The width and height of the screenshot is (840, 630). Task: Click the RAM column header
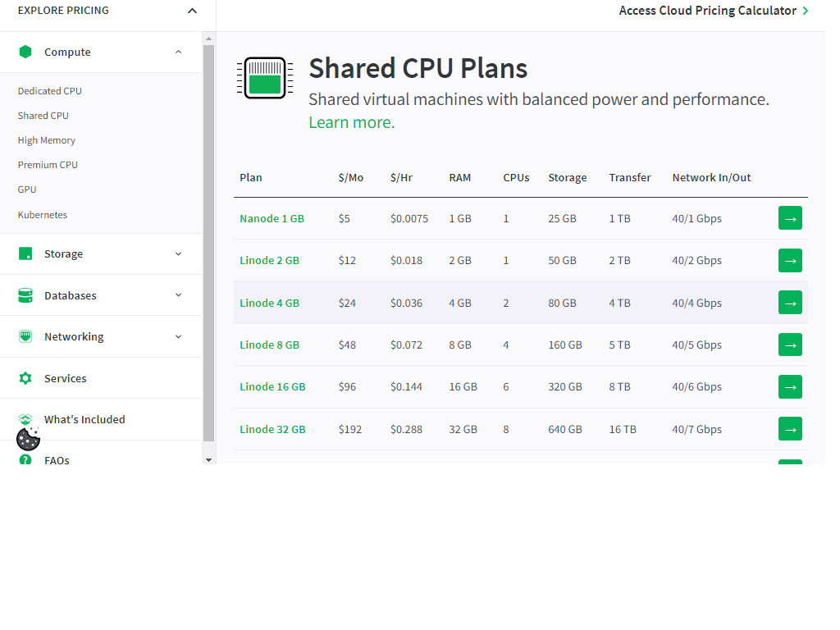pyautogui.click(x=460, y=178)
